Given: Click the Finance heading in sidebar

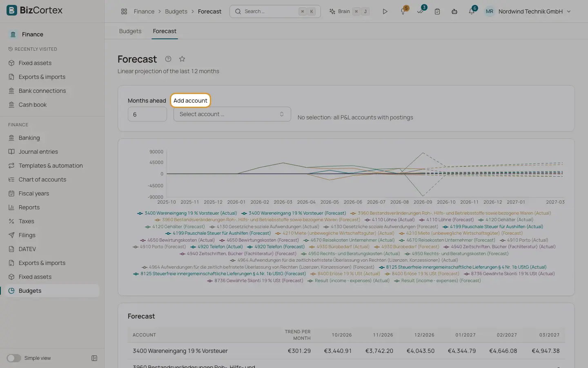Looking at the screenshot, I should (x=33, y=34).
